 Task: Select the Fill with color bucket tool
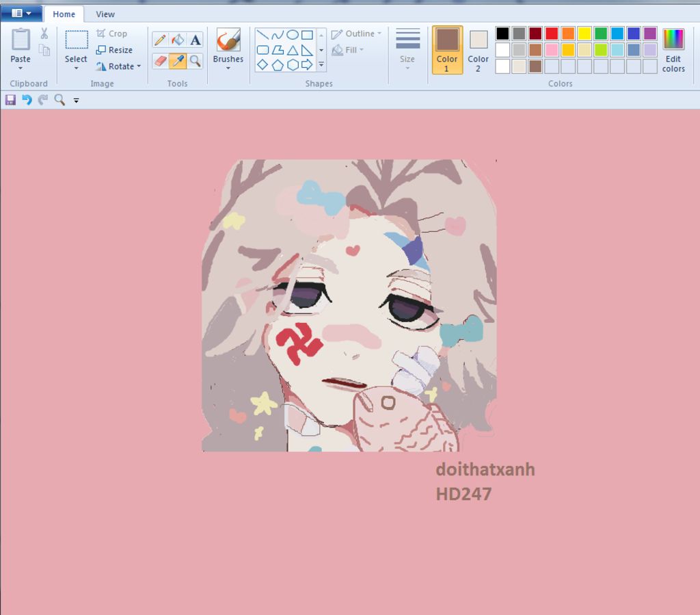click(178, 40)
